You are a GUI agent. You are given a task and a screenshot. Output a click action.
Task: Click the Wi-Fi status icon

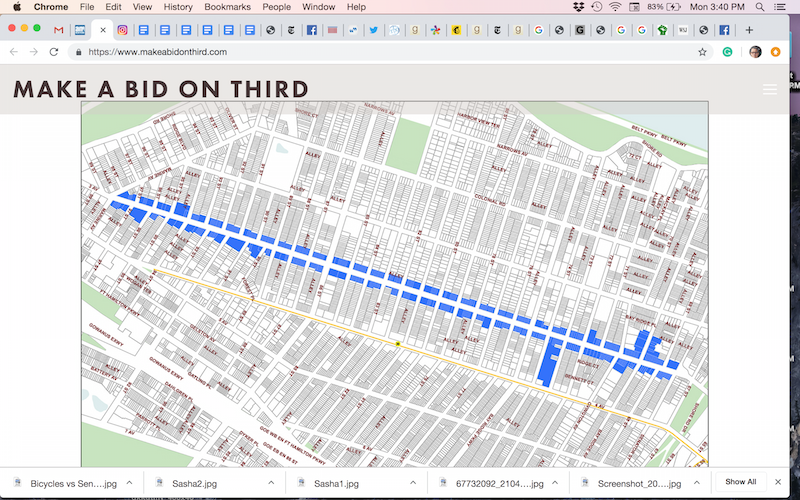click(x=613, y=7)
